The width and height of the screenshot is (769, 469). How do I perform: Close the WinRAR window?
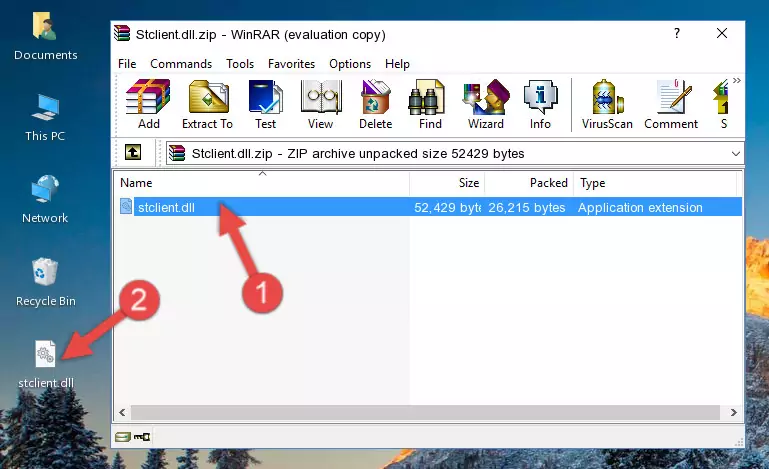coord(721,33)
